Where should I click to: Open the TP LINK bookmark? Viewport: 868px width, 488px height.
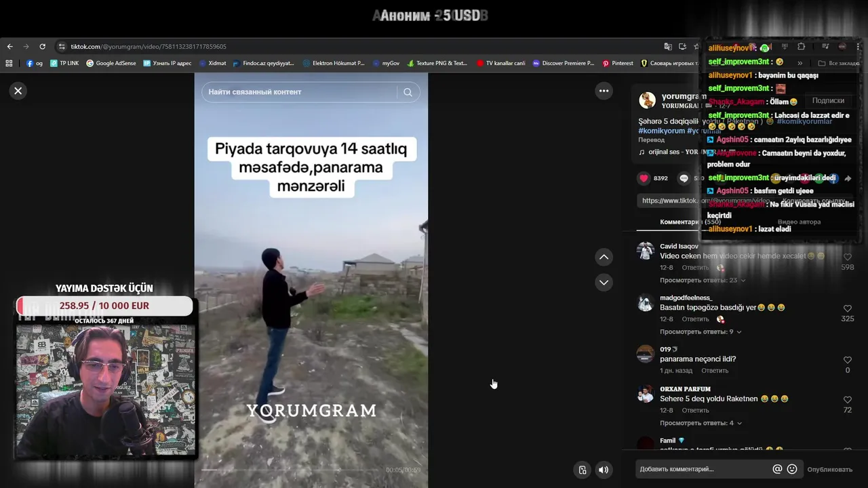pos(64,63)
